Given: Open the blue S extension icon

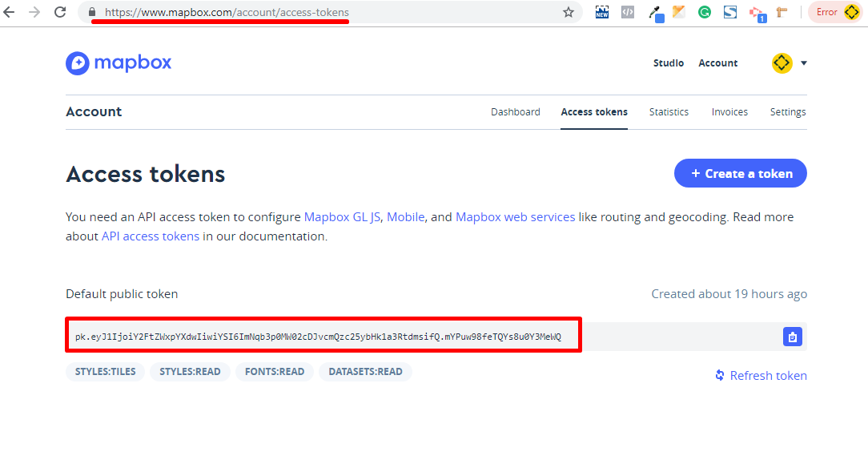Looking at the screenshot, I should [730, 12].
